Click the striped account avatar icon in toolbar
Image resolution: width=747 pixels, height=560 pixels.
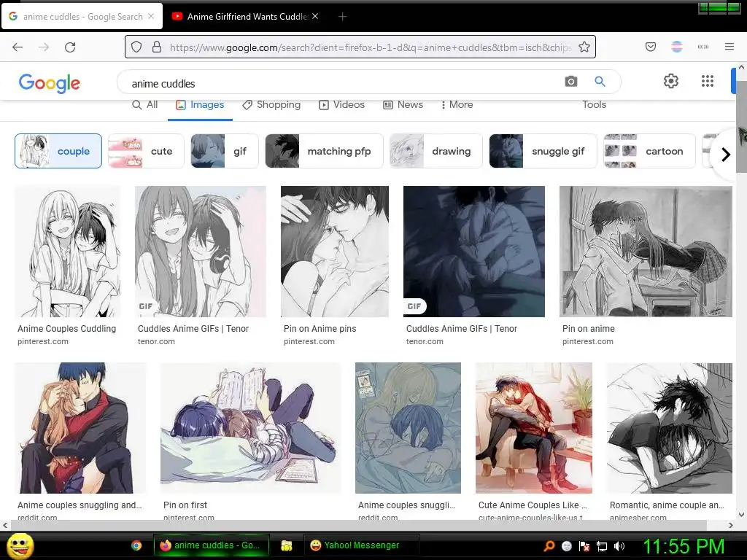coord(676,47)
